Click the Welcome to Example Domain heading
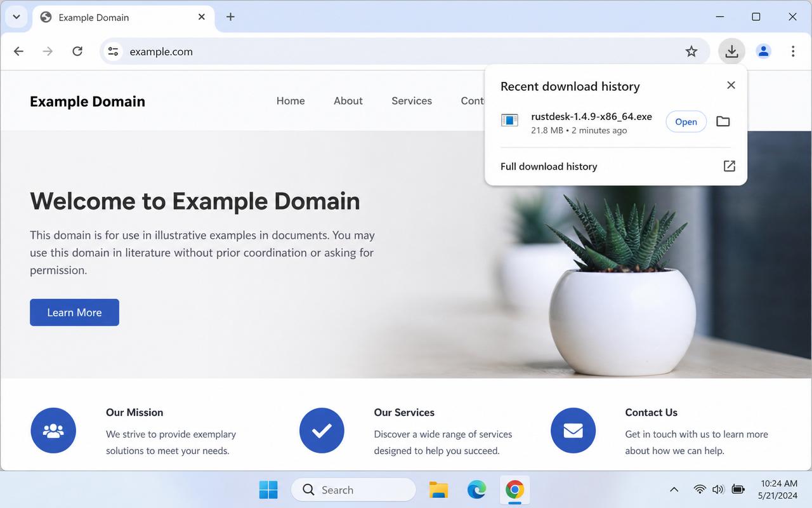The width and height of the screenshot is (812, 508). [195, 201]
